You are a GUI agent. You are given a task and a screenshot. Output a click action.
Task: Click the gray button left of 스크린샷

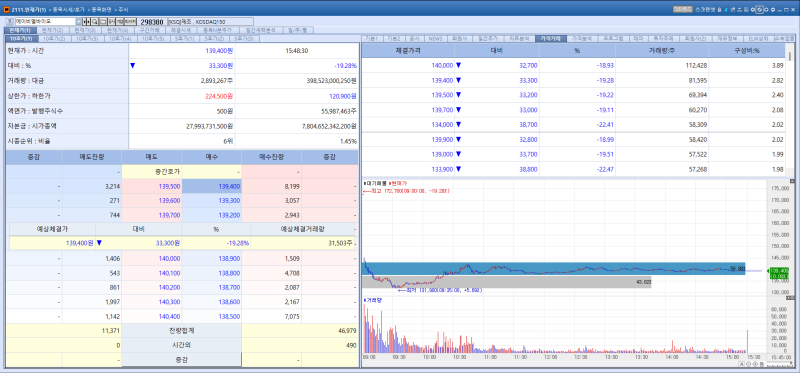coord(683,9)
